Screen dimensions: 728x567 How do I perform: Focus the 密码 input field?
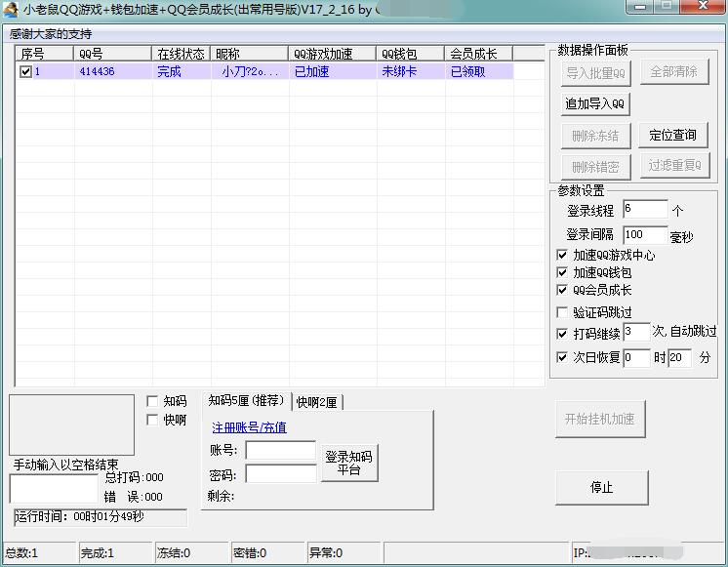click(281, 474)
